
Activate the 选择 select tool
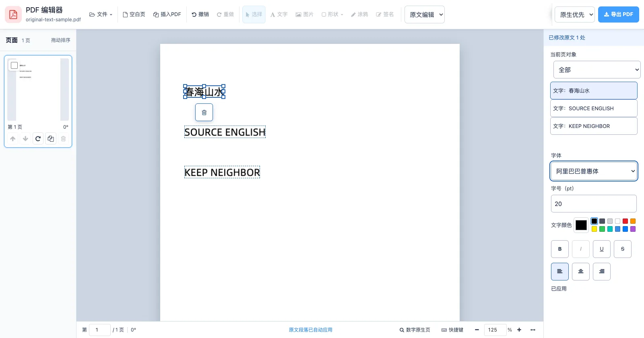(x=254, y=14)
